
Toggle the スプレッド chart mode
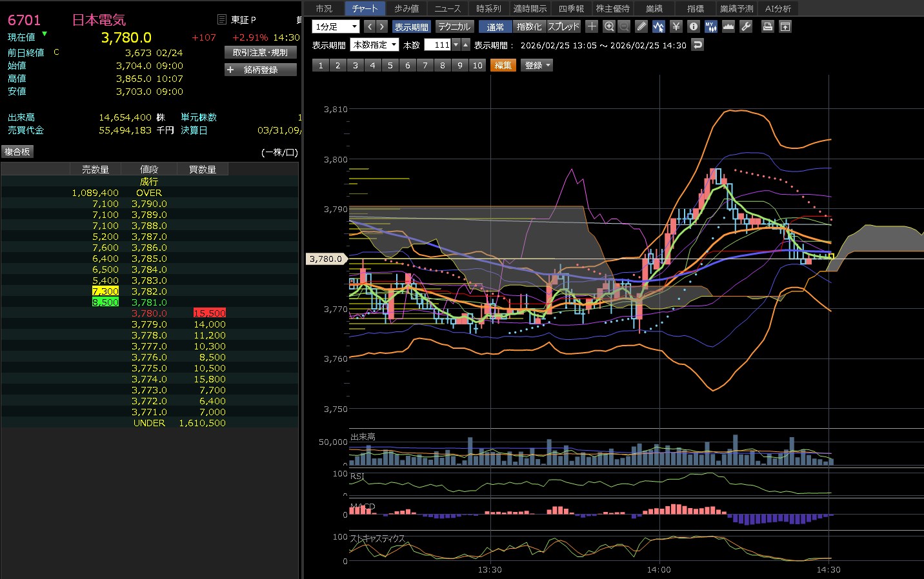click(563, 26)
